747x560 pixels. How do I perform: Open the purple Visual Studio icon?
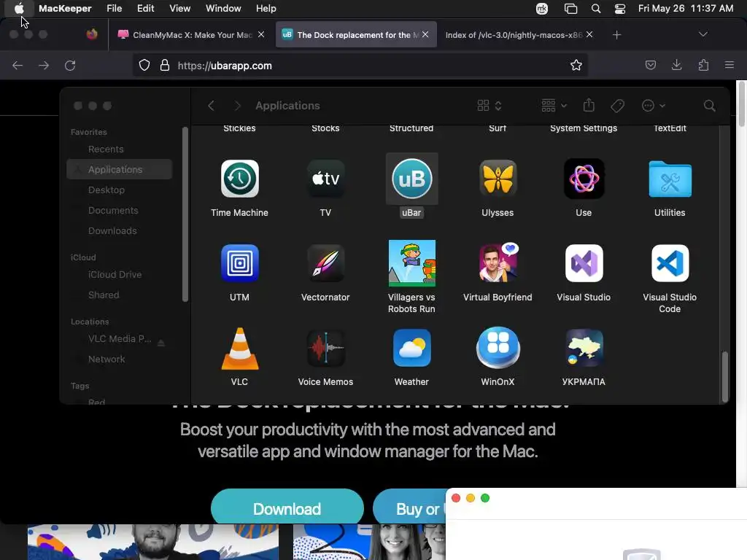point(584,263)
